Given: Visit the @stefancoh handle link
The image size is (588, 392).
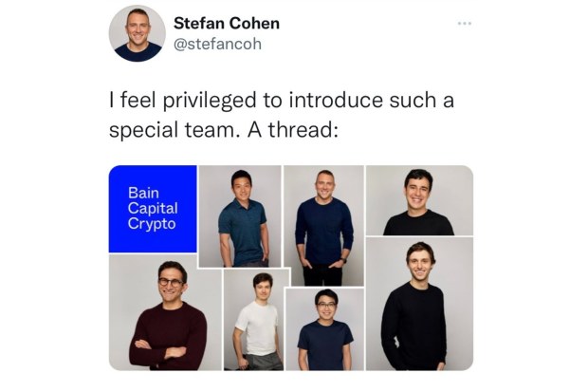Looking at the screenshot, I should (x=217, y=44).
